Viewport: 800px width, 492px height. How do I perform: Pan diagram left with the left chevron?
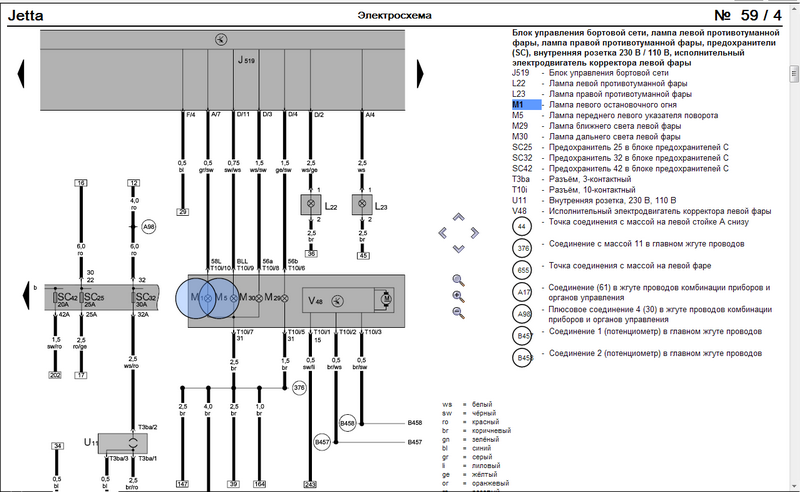pos(442,233)
